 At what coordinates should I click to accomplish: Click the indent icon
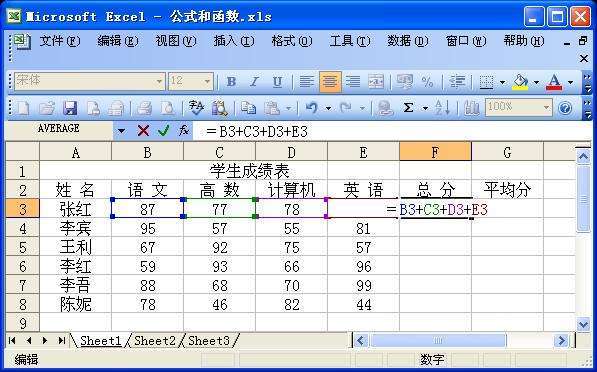coord(457,81)
